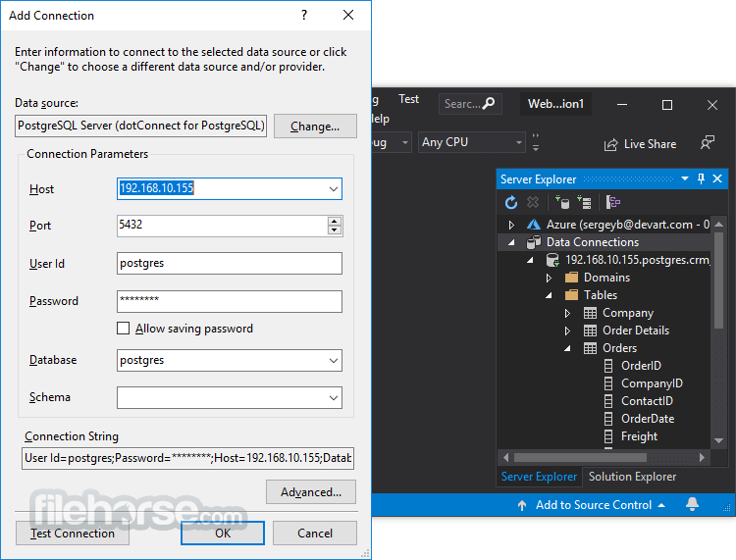
Task: Click the purple diagram icon in Server Explorer toolbar
Action: (613, 203)
